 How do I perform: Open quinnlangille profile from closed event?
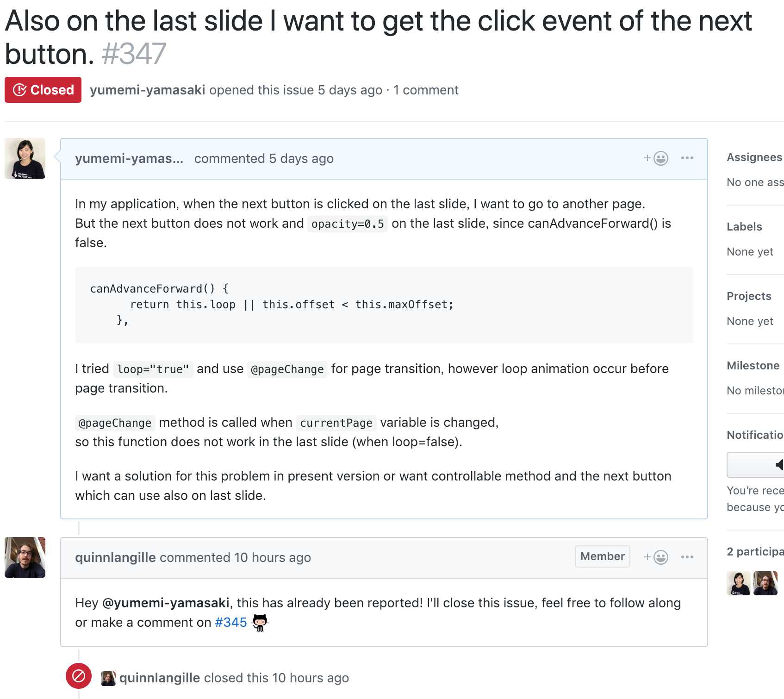coord(160,678)
